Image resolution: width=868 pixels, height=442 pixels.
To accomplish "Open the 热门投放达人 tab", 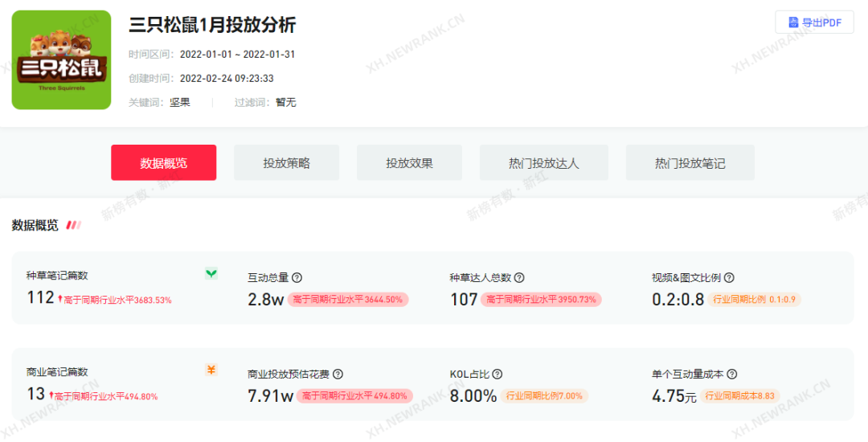I will (543, 162).
